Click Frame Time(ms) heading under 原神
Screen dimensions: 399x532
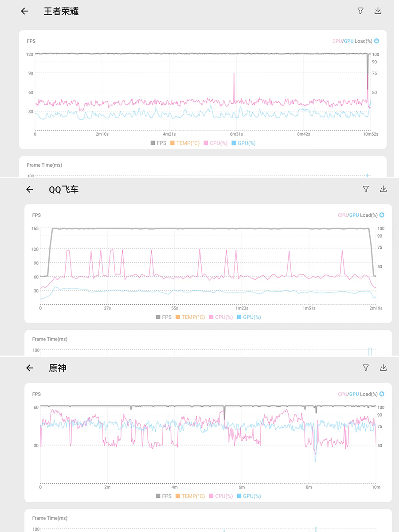tap(50, 518)
